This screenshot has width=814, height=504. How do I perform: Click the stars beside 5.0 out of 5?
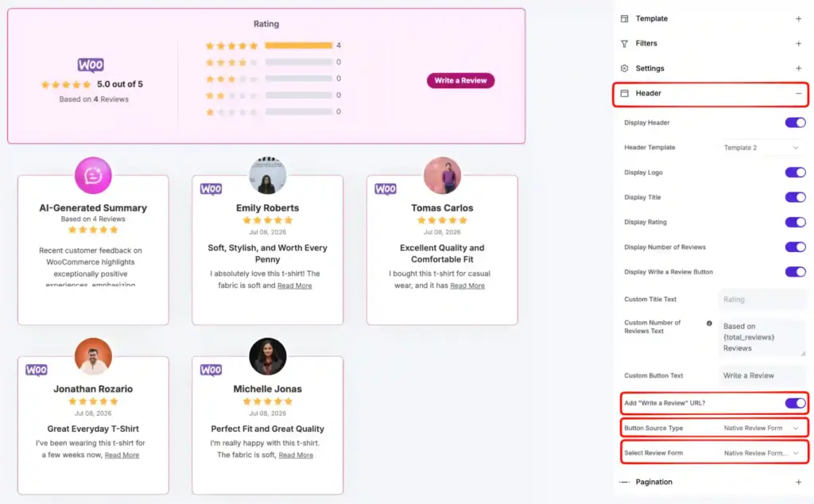click(66, 84)
